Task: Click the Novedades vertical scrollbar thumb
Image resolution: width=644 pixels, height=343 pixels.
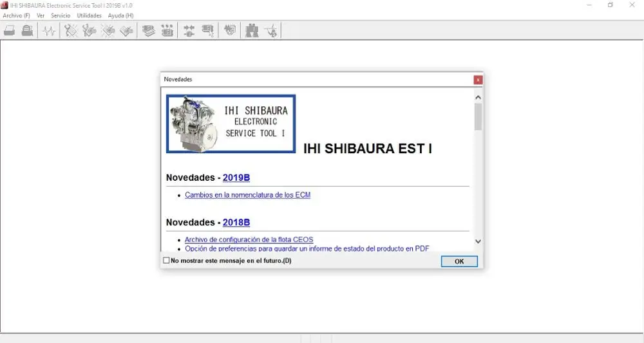Action: pyautogui.click(x=478, y=117)
